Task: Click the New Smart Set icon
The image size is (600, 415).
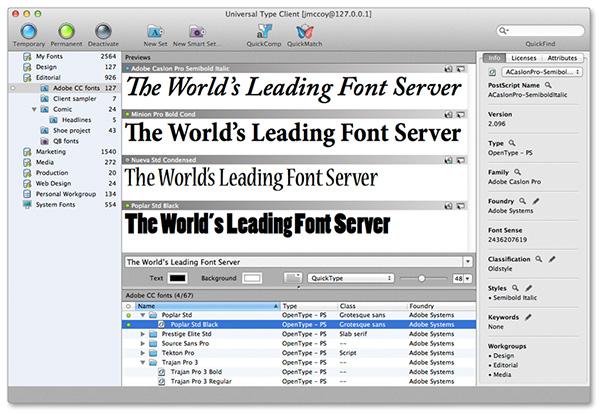Action: point(197,31)
